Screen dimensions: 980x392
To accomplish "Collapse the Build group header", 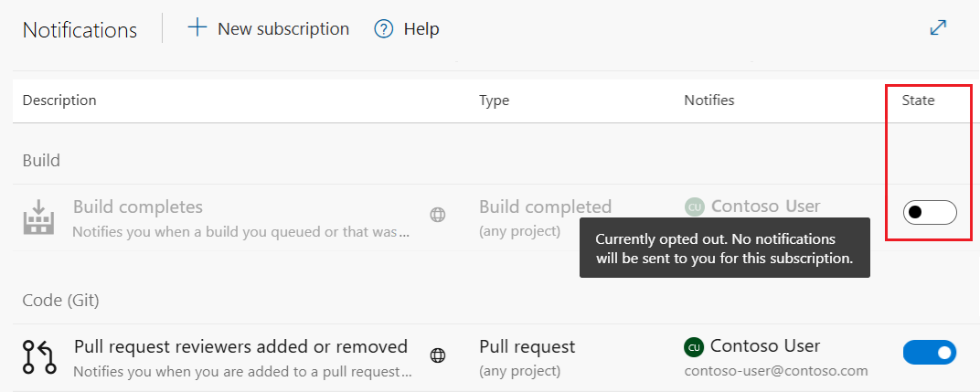I will (x=41, y=161).
